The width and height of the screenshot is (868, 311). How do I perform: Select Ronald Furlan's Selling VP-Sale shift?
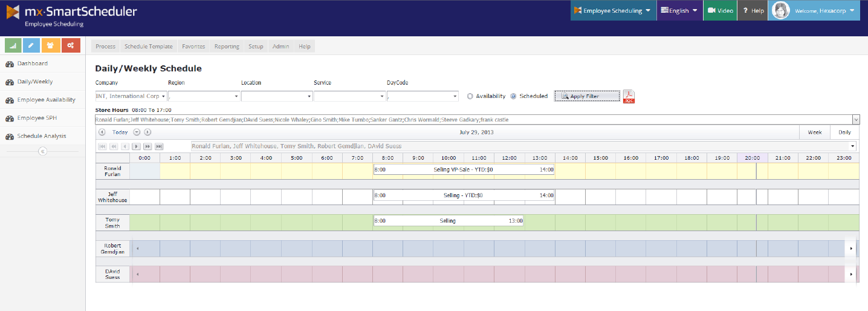pos(464,170)
